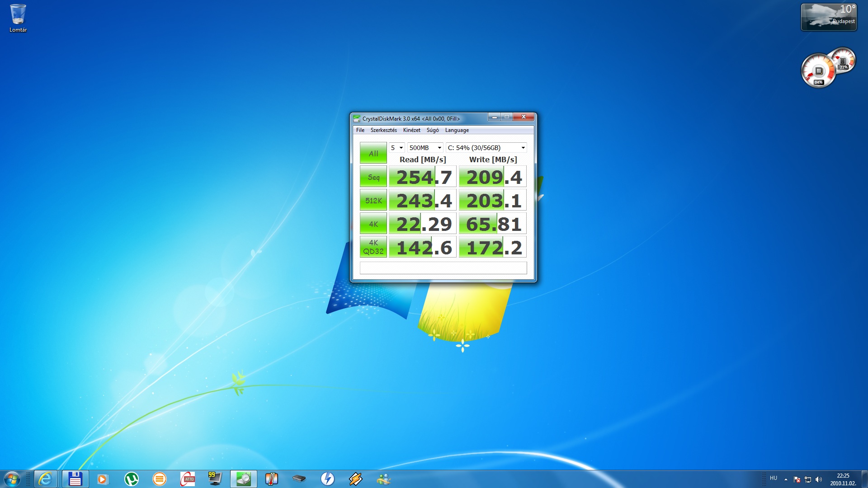Open Action Center flag tray icon

[797, 479]
